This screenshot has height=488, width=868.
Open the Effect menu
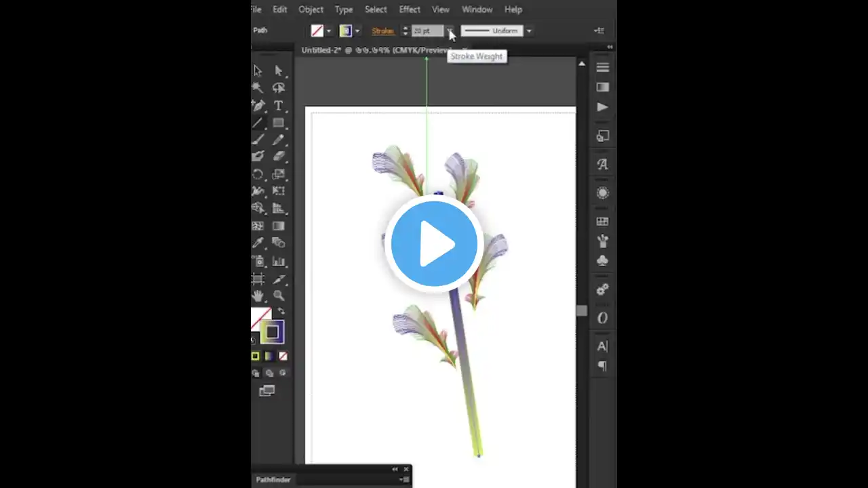coord(410,9)
